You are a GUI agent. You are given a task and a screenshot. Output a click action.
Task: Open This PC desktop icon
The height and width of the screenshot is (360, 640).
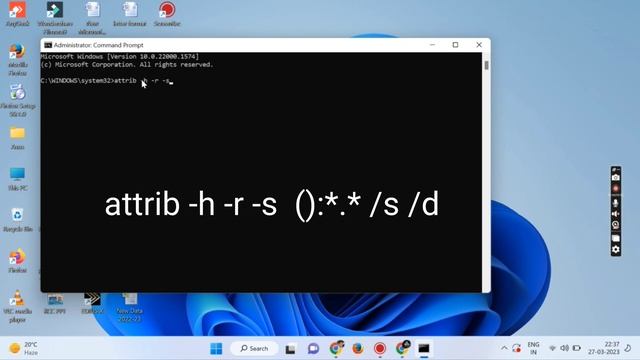pyautogui.click(x=17, y=179)
